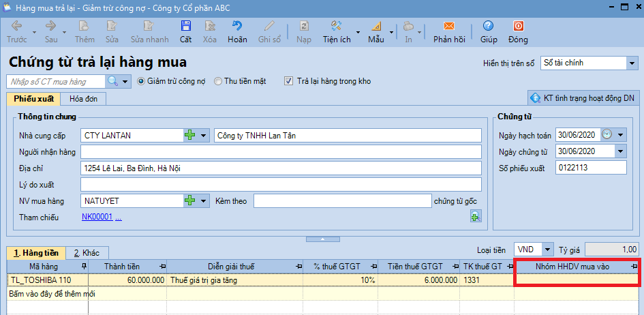Viewport: 644px width, 315px height.
Task: Click the Kèm theo input field
Action: pos(342,201)
